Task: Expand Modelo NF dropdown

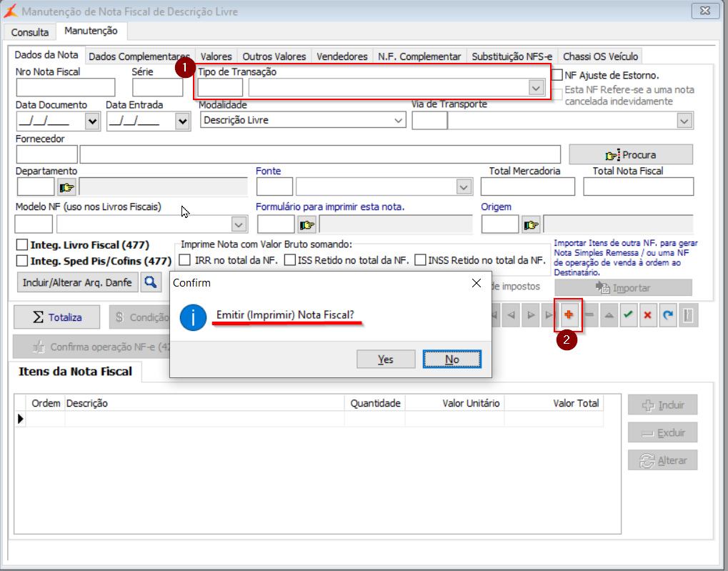Action: pos(239,225)
